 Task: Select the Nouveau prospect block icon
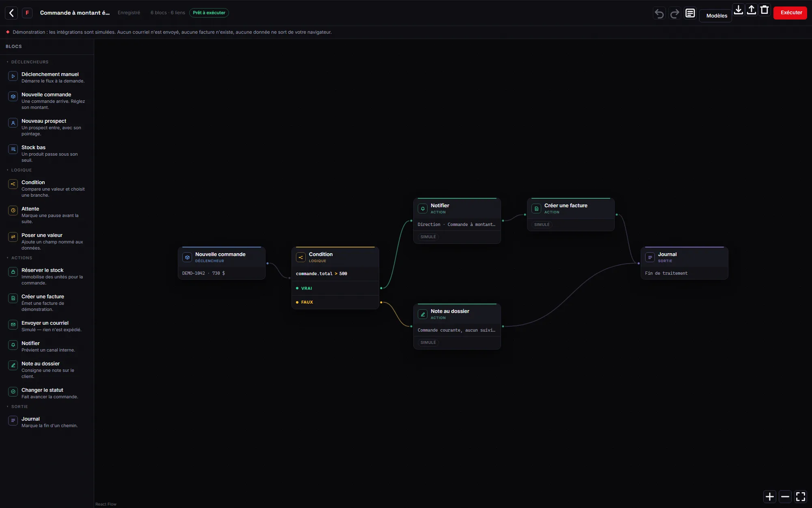[13, 123]
